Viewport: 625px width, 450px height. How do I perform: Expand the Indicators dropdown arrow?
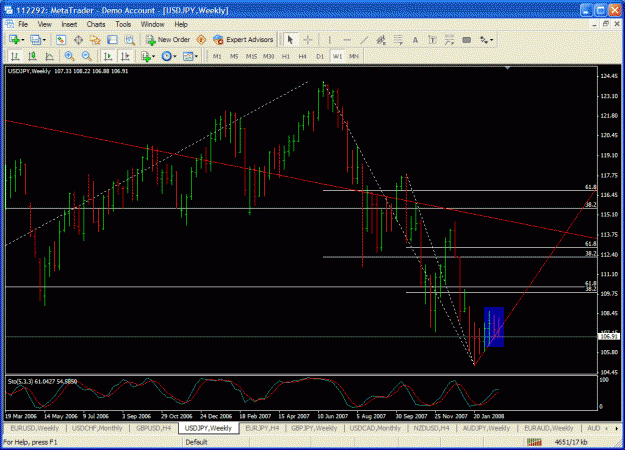click(x=153, y=57)
